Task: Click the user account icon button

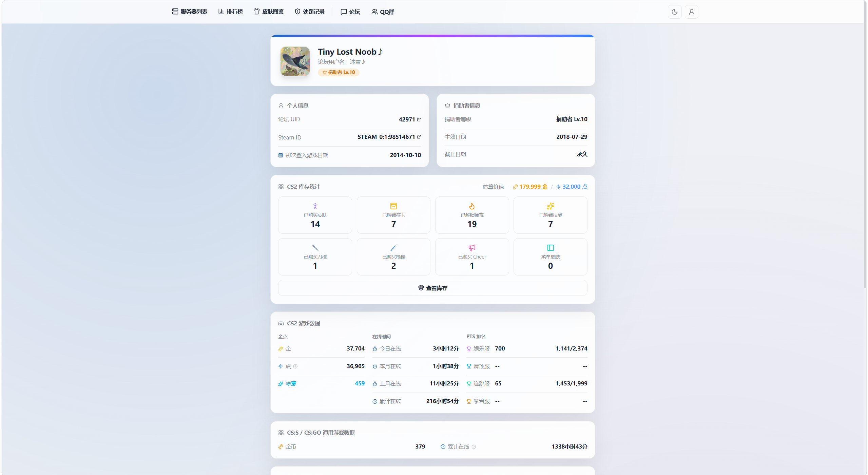Action: tap(692, 12)
